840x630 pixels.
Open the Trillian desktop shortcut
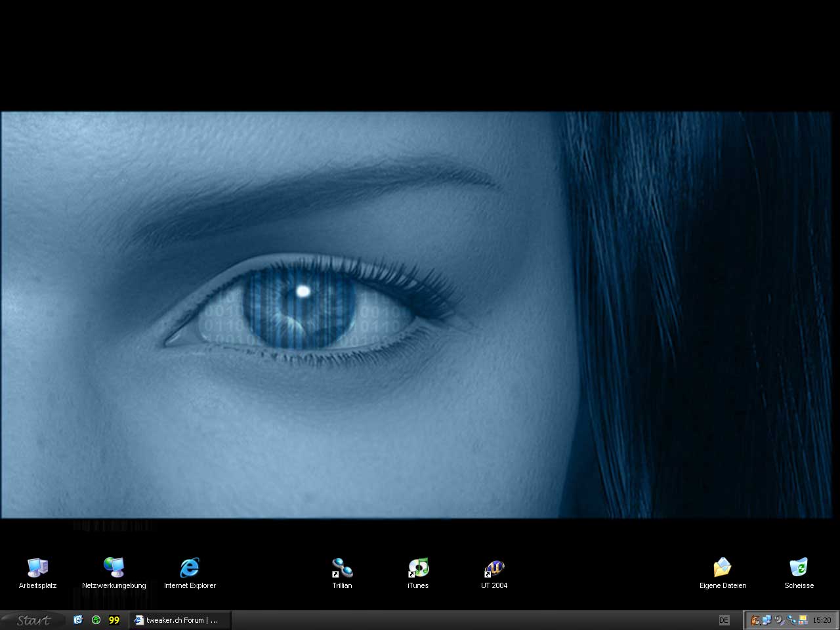tap(342, 568)
